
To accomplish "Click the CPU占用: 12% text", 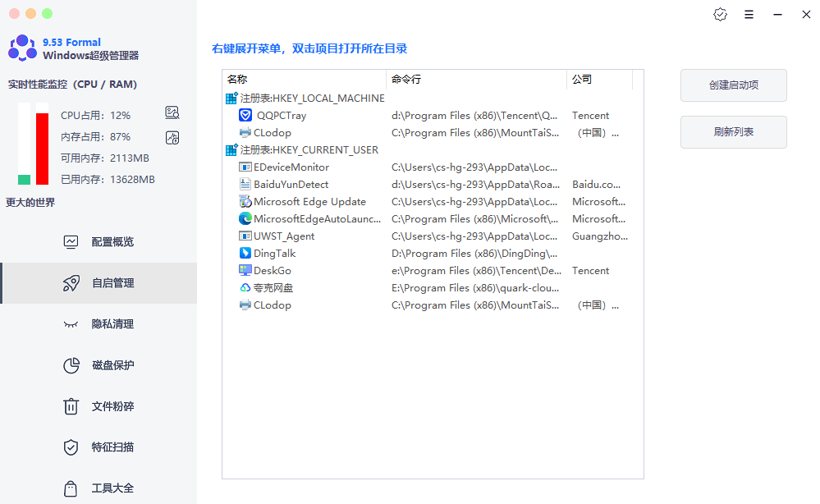I will pyautogui.click(x=95, y=115).
